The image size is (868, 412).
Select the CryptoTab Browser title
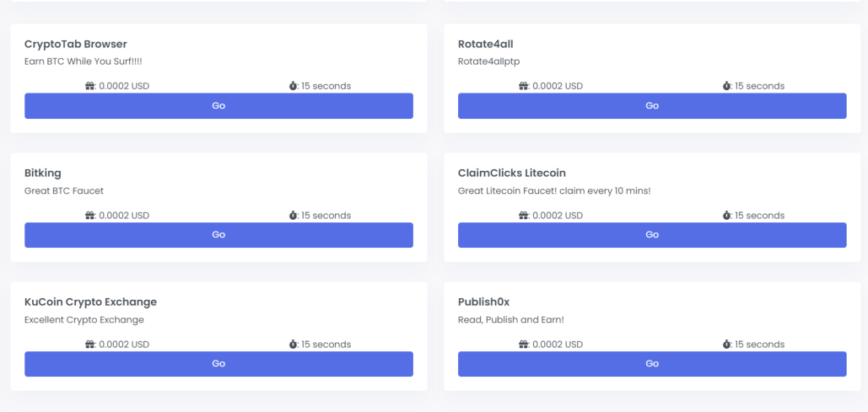pos(76,45)
